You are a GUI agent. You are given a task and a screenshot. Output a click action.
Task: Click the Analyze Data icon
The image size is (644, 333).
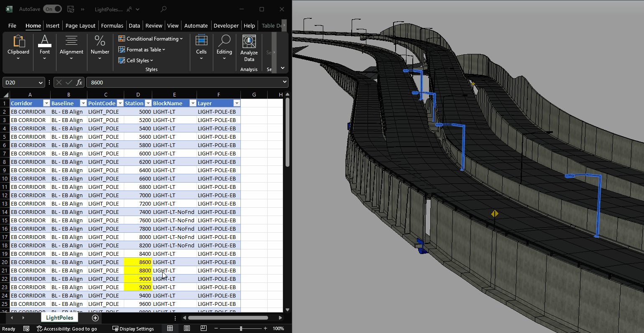(x=249, y=48)
